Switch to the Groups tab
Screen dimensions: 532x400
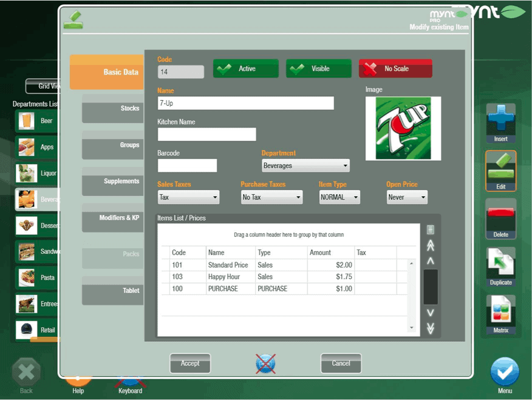click(x=112, y=145)
